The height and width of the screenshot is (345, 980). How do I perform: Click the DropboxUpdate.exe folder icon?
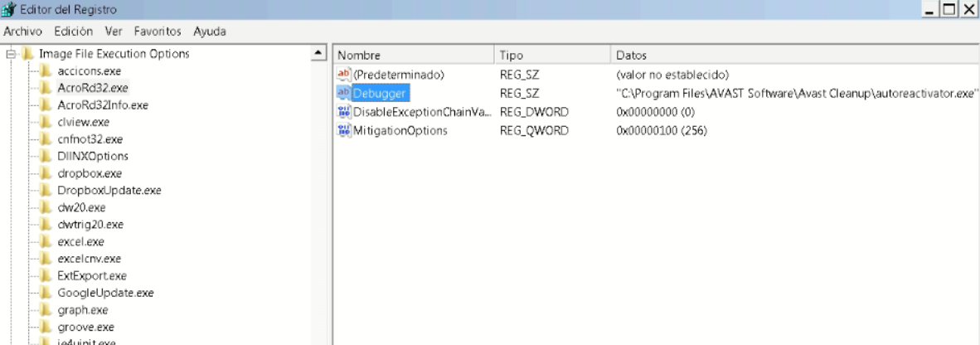click(46, 190)
